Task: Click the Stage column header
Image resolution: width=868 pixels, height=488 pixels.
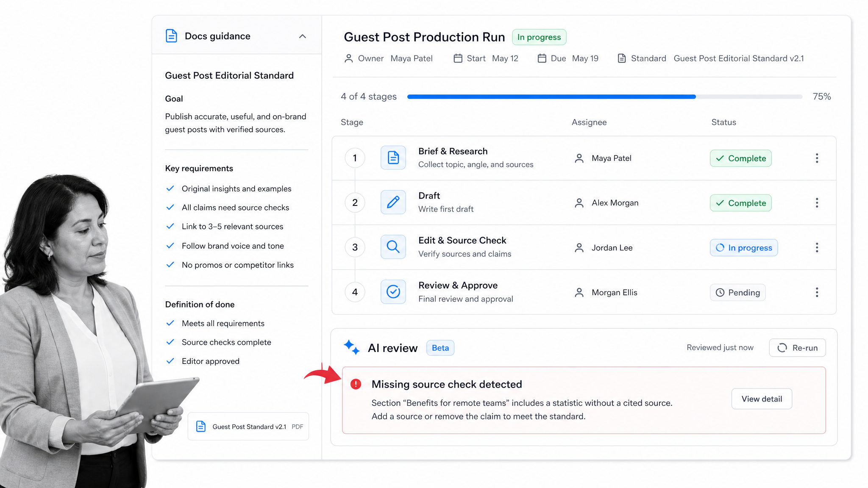Action: coord(352,122)
